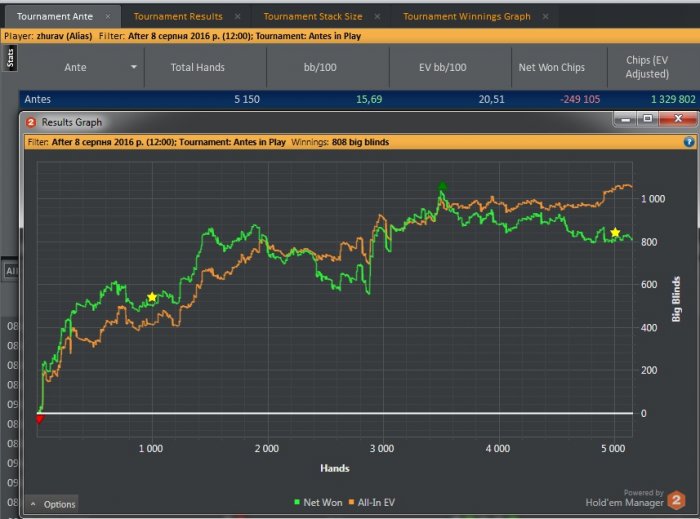Sort by the EV bb/100 column header
This screenshot has width=700, height=519.
click(449, 67)
